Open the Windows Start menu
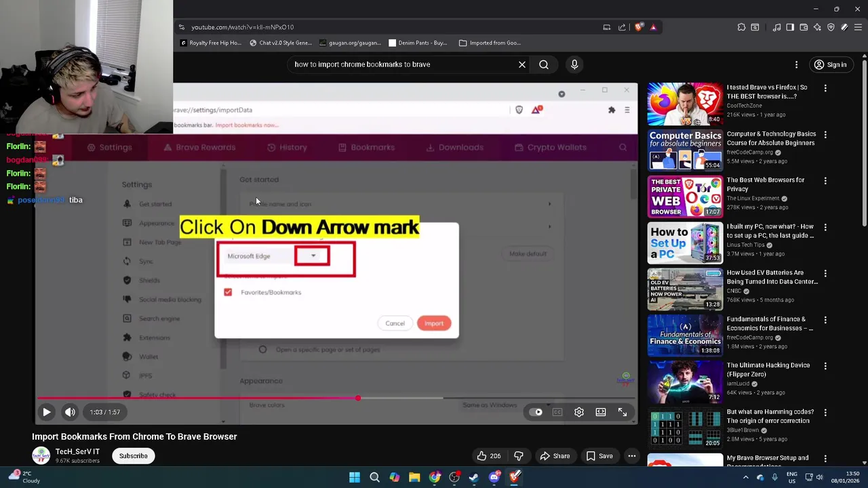The image size is (868, 488). (355, 477)
